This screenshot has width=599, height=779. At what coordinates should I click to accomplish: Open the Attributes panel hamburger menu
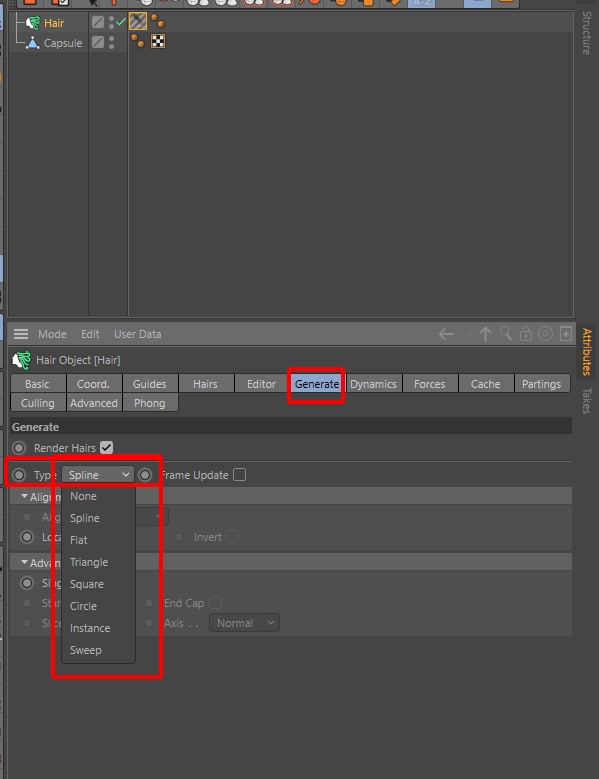coord(21,334)
